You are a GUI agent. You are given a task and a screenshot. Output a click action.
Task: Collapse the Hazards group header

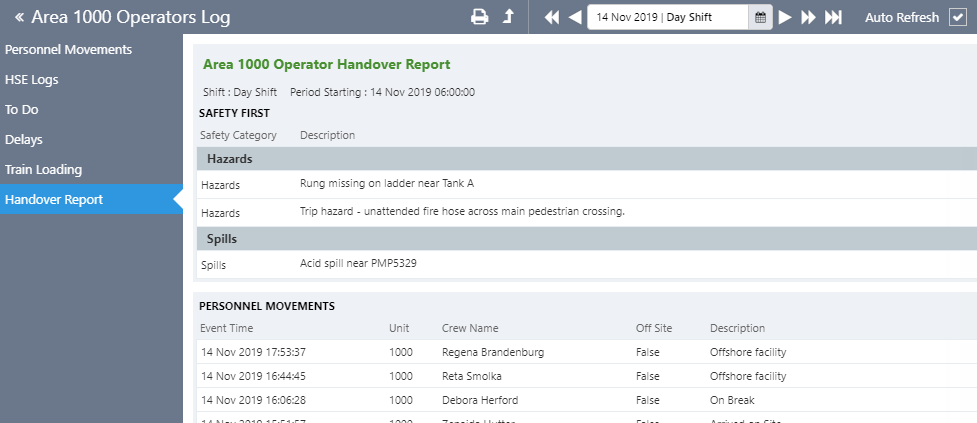[x=586, y=159]
